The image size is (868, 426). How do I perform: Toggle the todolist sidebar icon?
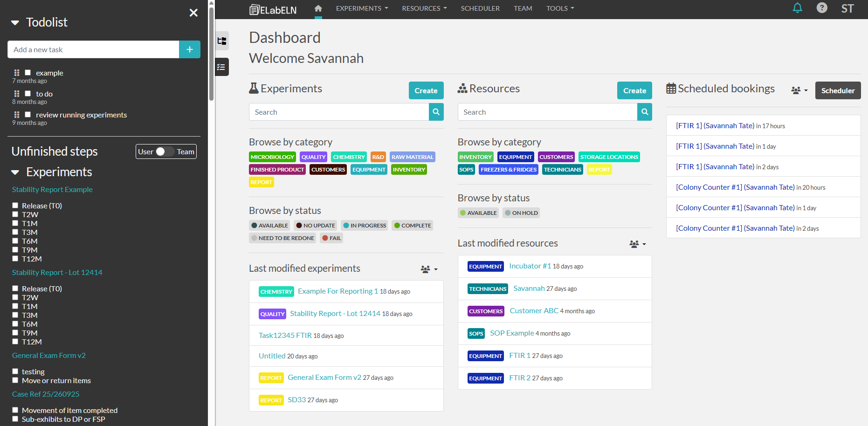pyautogui.click(x=222, y=67)
